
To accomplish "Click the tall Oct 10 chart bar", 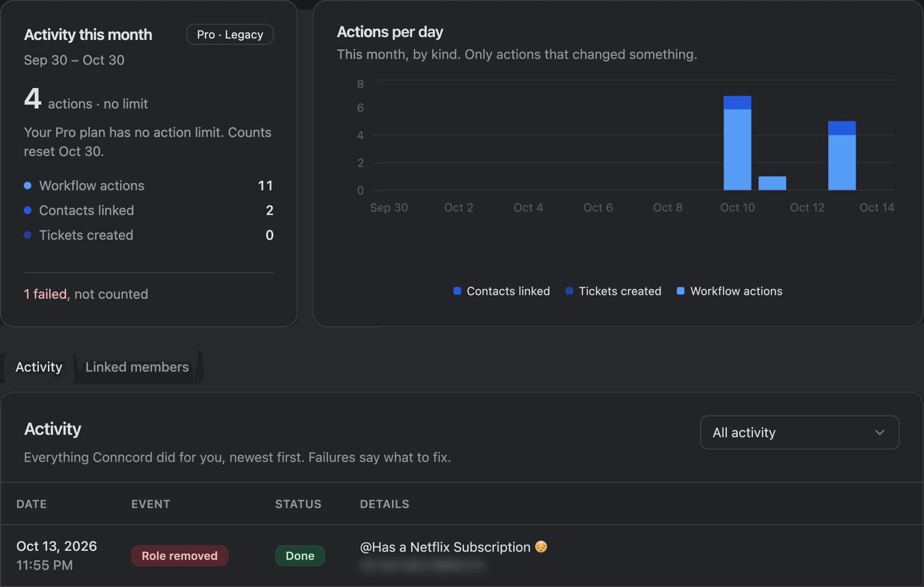I will tap(737, 143).
